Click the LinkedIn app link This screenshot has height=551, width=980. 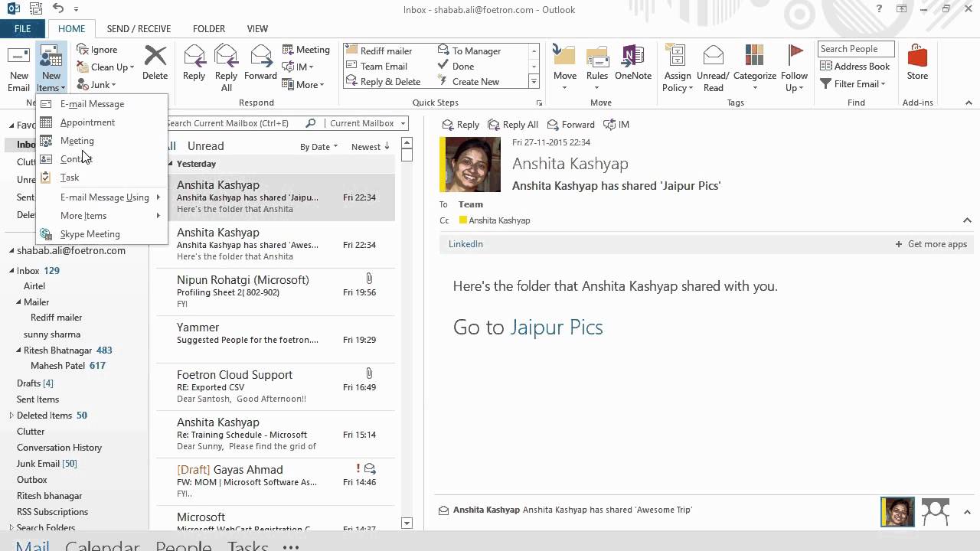465,244
